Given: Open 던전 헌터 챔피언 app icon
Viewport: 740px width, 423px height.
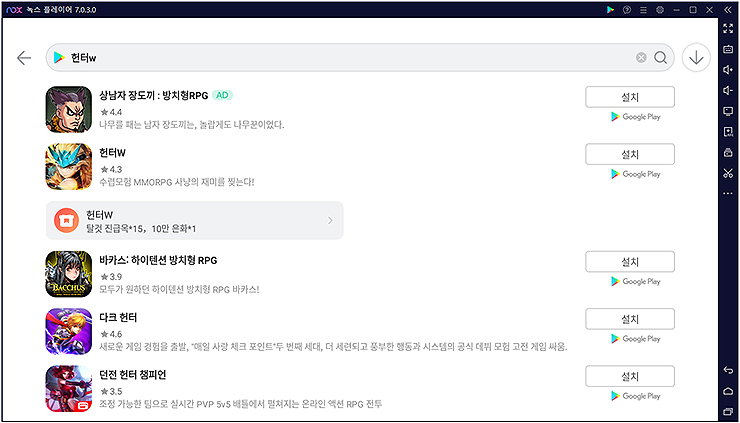Looking at the screenshot, I should (69, 389).
